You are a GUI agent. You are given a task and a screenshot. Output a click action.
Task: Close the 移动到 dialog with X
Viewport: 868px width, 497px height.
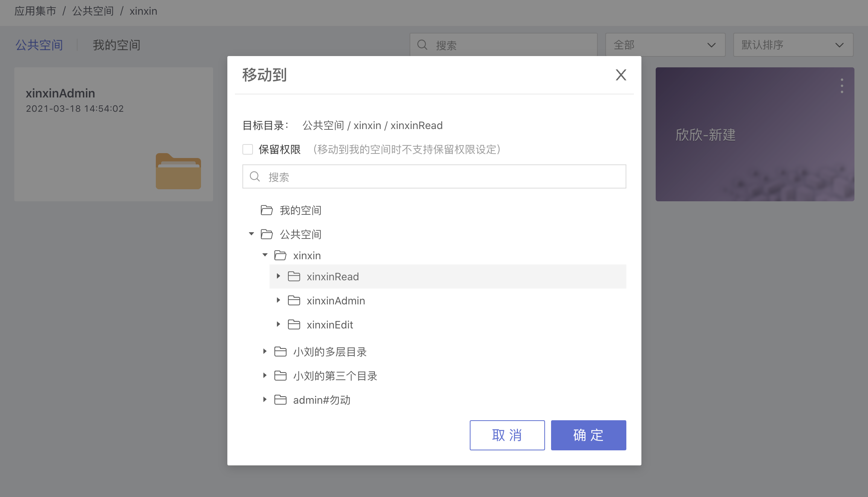[621, 74]
